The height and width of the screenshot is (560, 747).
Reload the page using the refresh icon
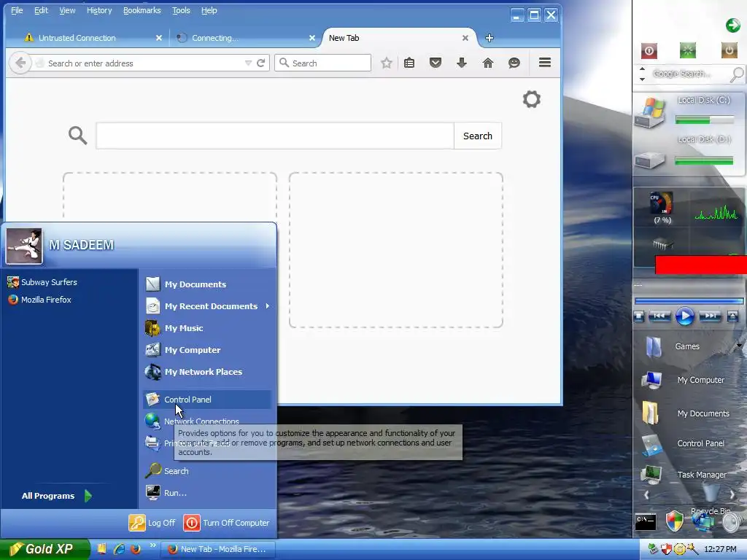click(260, 63)
